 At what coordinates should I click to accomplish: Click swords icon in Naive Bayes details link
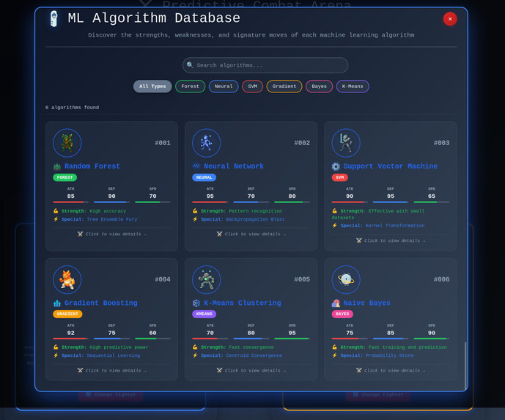click(359, 371)
